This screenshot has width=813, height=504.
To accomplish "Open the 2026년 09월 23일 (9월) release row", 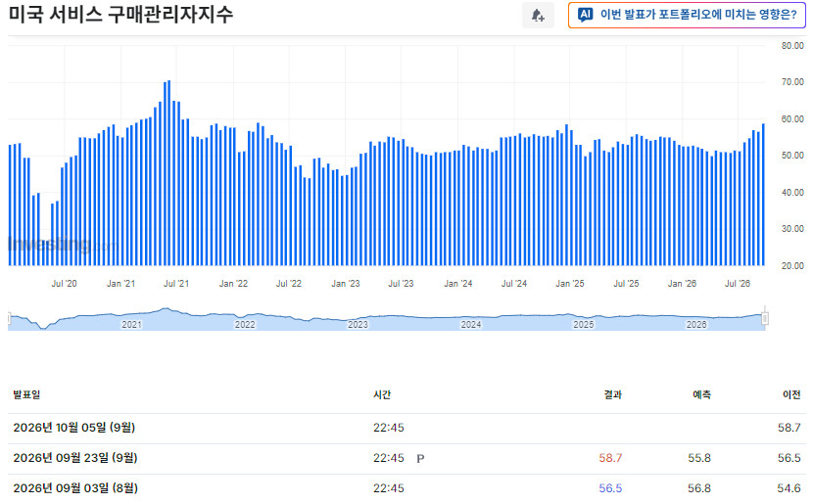I will [x=406, y=458].
